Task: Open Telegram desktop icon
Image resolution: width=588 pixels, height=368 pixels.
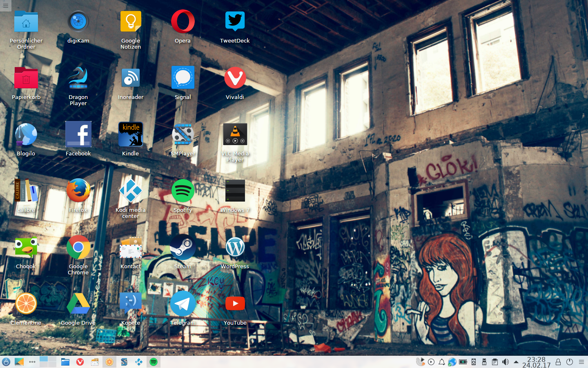Action: [183, 304]
